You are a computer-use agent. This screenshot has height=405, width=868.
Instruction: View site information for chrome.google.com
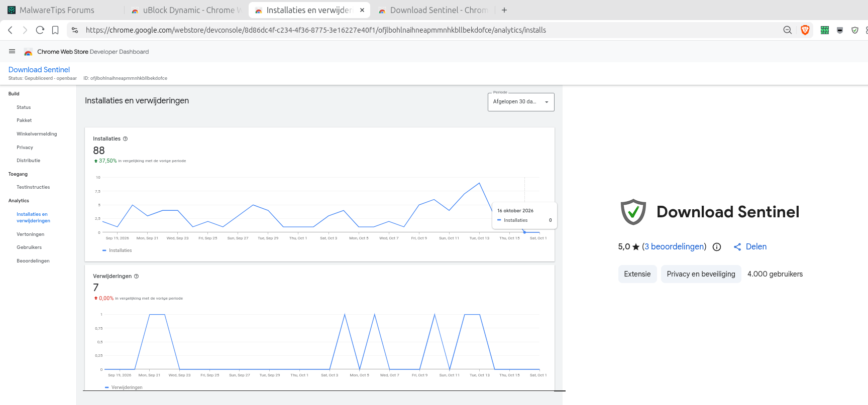[x=75, y=30]
